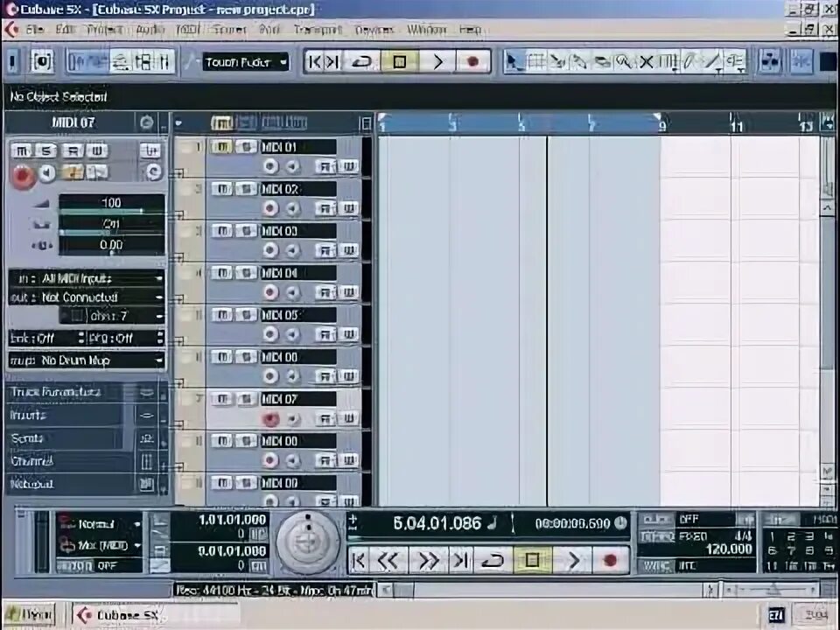
Task: Click the toolbar Play button
Action: tap(437, 62)
